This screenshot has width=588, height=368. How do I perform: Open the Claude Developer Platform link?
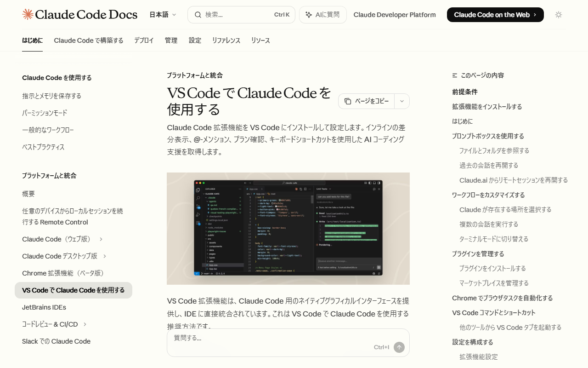[x=394, y=15]
